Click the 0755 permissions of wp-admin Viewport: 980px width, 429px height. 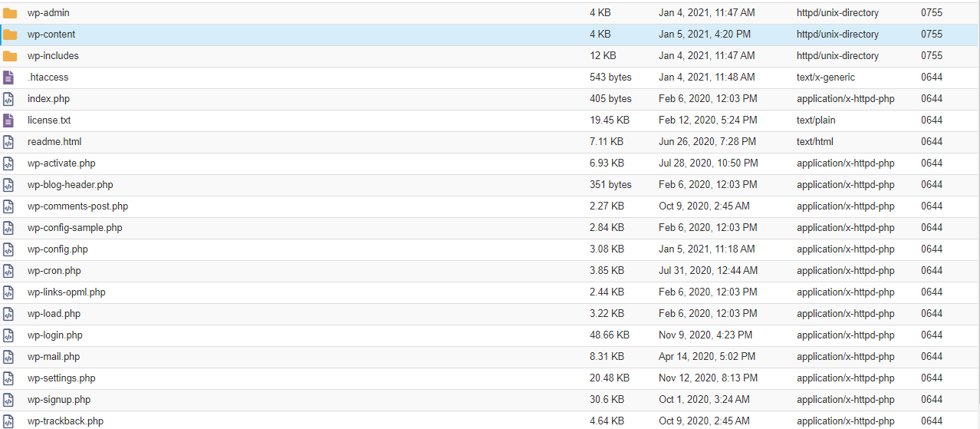click(x=932, y=13)
